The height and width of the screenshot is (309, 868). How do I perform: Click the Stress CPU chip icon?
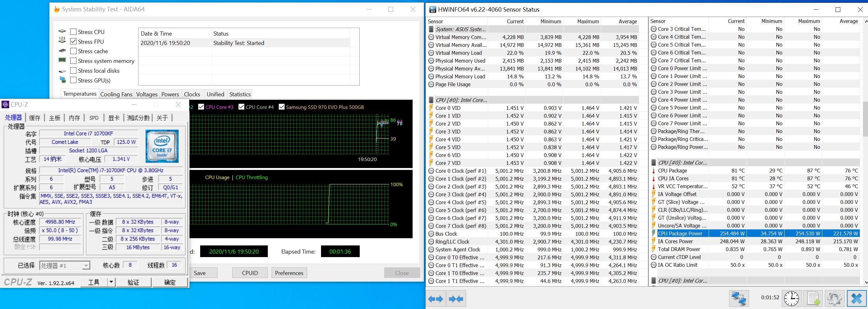[x=62, y=31]
